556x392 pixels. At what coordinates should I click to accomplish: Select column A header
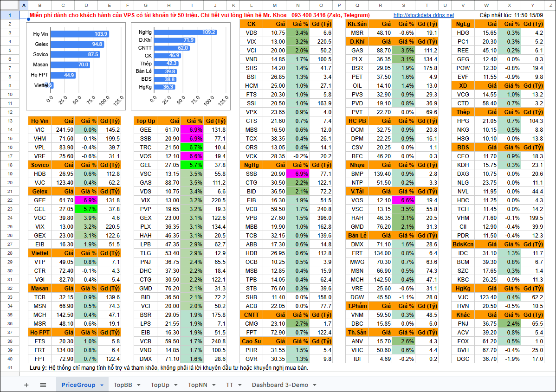pyautogui.click(x=24, y=5)
